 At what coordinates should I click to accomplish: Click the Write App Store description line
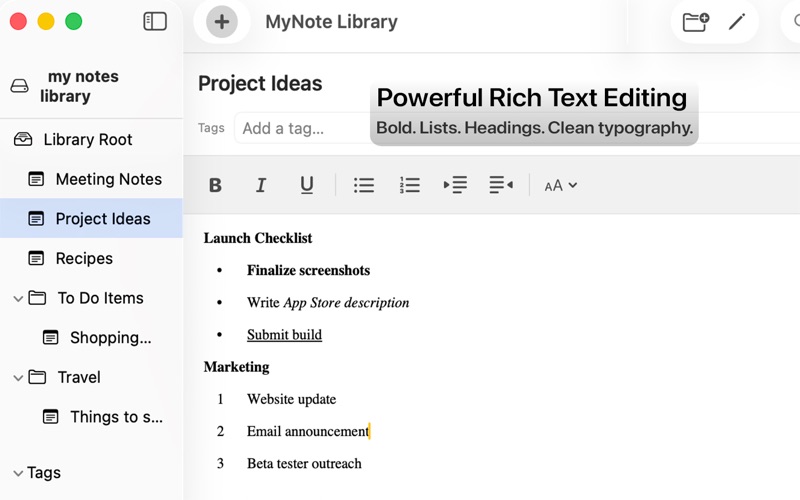pyautogui.click(x=328, y=303)
